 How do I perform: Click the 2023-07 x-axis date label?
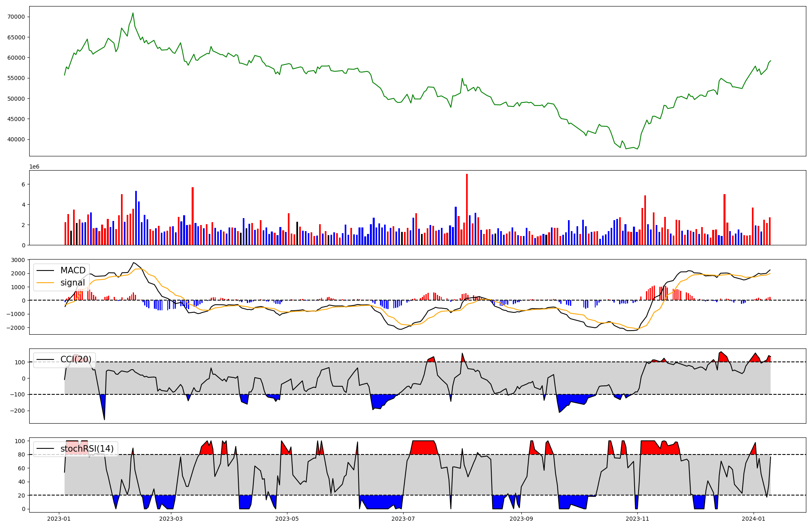[403, 519]
